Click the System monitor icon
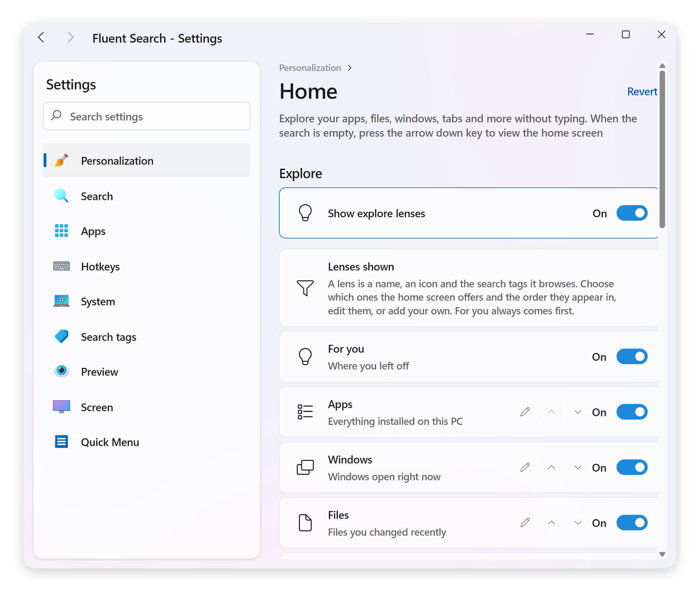Screen dimensions: 700x592 (x=61, y=301)
